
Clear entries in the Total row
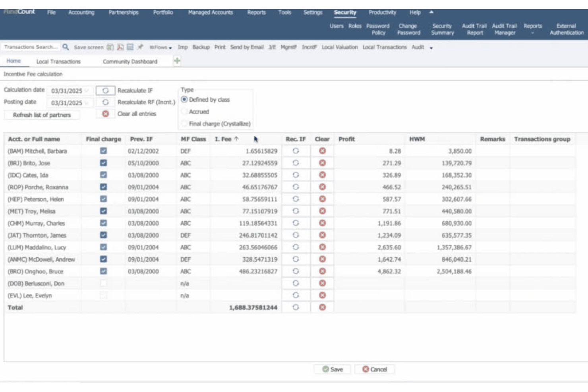(322, 307)
